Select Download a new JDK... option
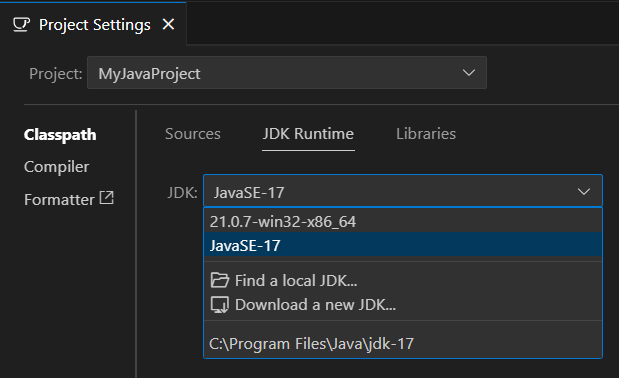Viewport: 619px width, 378px height. pos(403,305)
